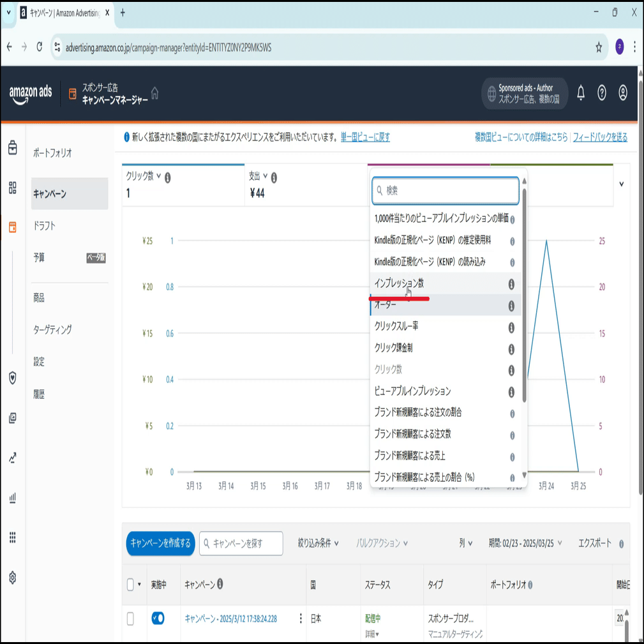Click フィードバックを送る link
This screenshot has height=644, width=644.
600,137
